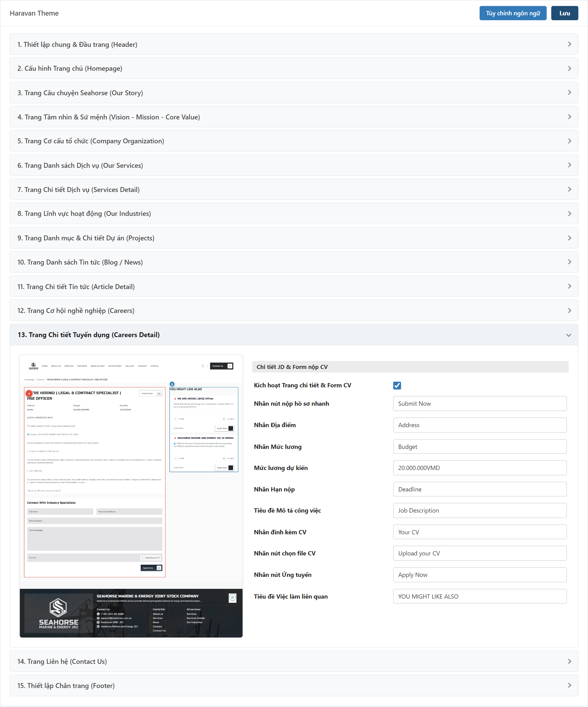Screen dimensions: 588x707
Task: Click the Lưu save button
Action: pyautogui.click(x=564, y=13)
